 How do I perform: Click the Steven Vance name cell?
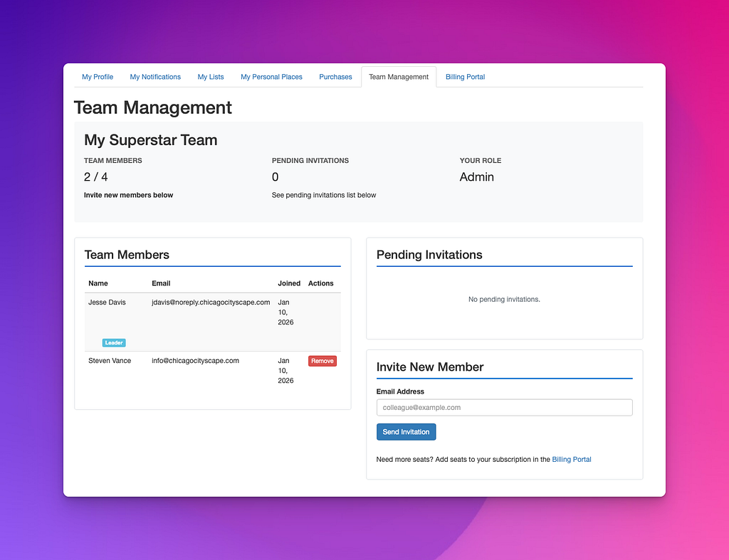(x=110, y=361)
